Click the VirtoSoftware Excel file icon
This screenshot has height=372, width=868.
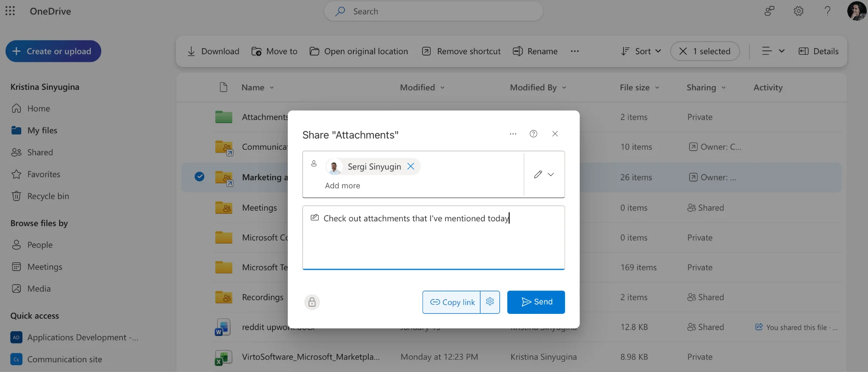click(223, 358)
